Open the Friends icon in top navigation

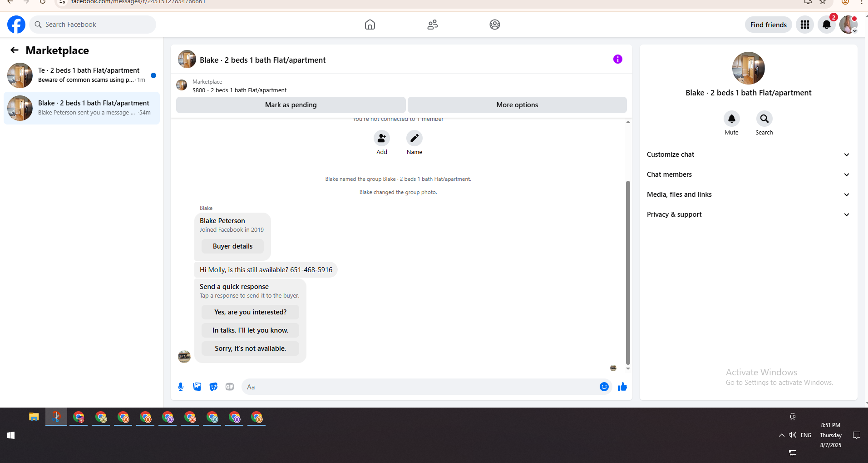(433, 25)
